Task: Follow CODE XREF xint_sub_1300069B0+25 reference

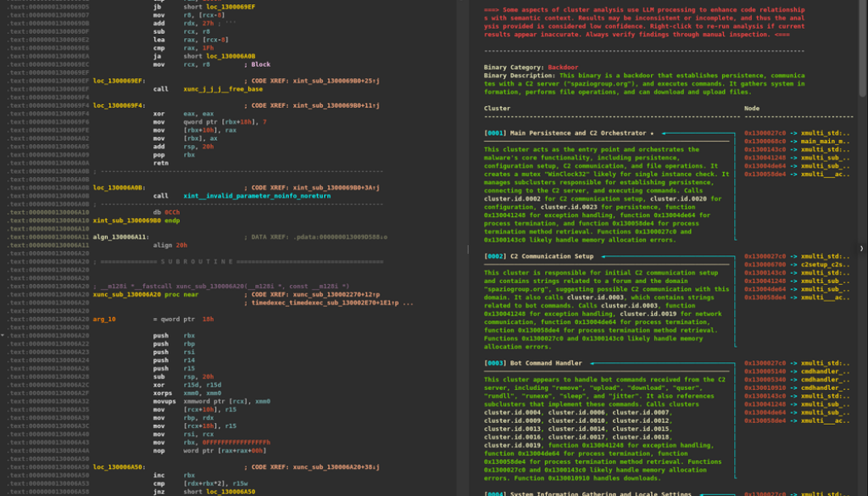Action: (x=329, y=81)
